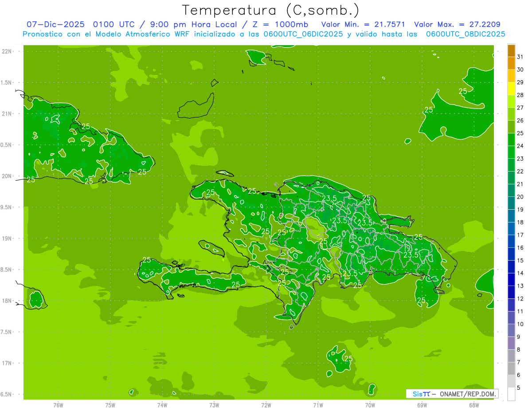Click the ONAMET/REP.DOM. logo label
Viewport: 532px width, 411px height.
(x=467, y=394)
